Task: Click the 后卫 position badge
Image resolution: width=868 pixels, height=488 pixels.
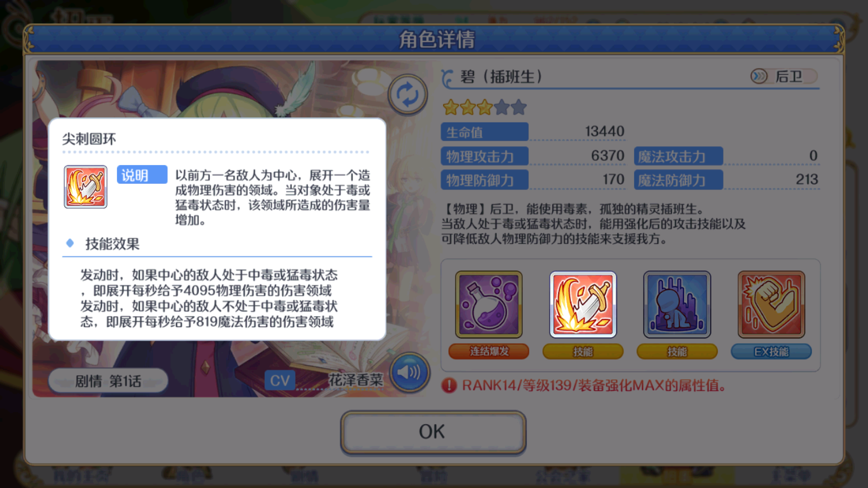Action: (x=784, y=77)
